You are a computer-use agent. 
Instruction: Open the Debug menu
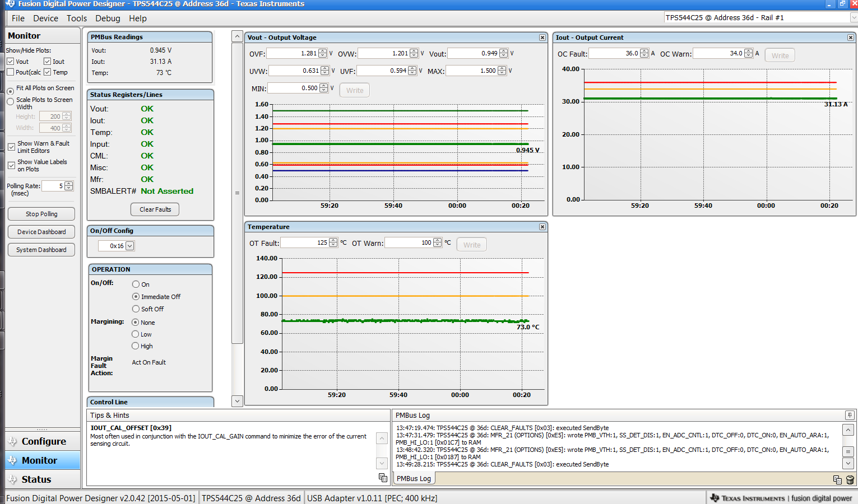coord(108,18)
